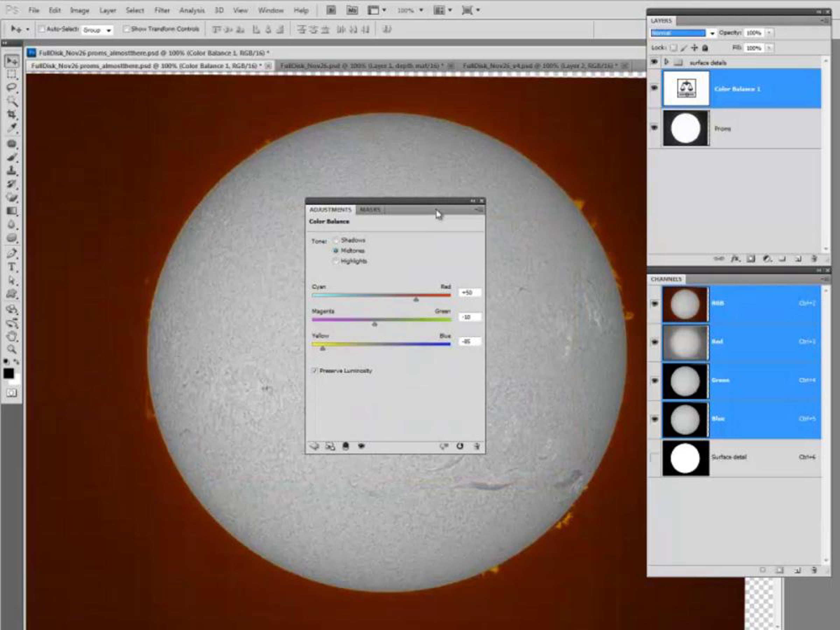The height and width of the screenshot is (630, 840).
Task: Select the Shadows tone radio button
Action: (336, 240)
